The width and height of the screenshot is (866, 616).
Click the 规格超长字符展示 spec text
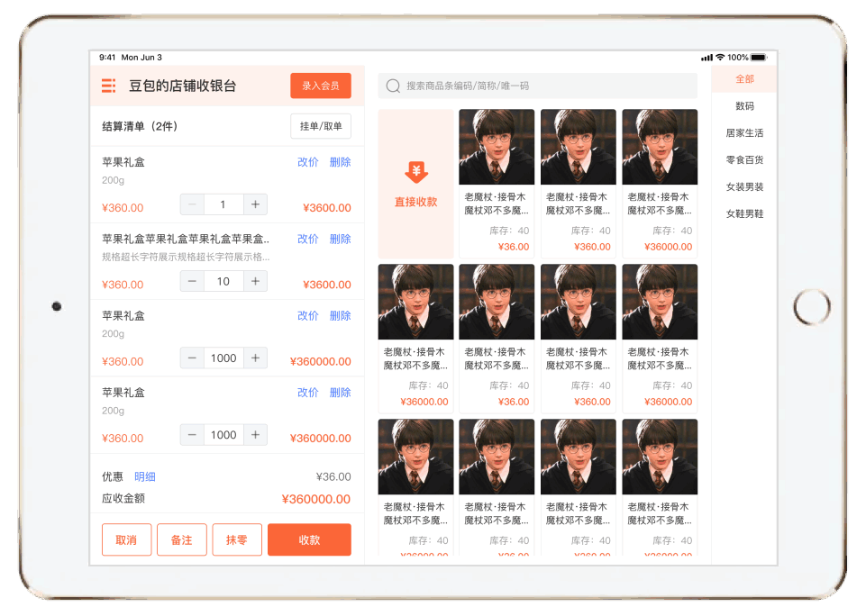tap(186, 258)
